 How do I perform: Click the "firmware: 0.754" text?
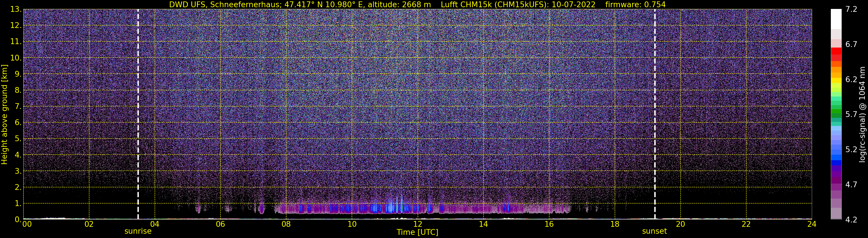[636, 4]
